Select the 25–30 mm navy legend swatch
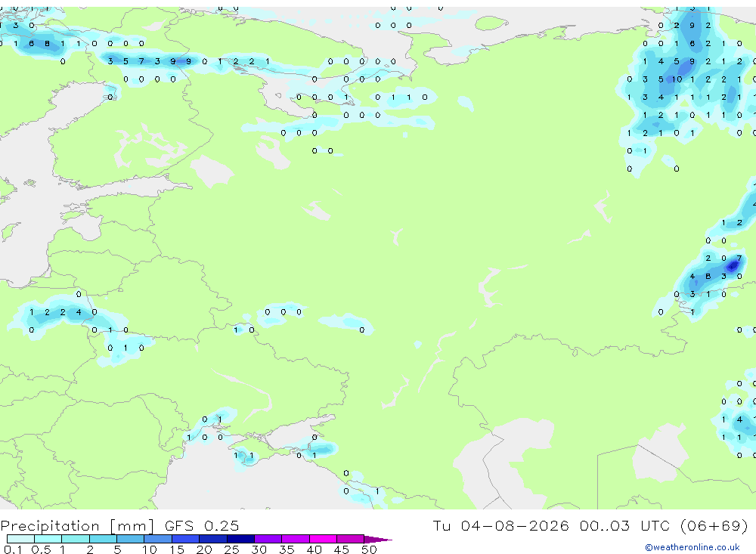Viewport: 756px width, 554px height. pos(240,539)
